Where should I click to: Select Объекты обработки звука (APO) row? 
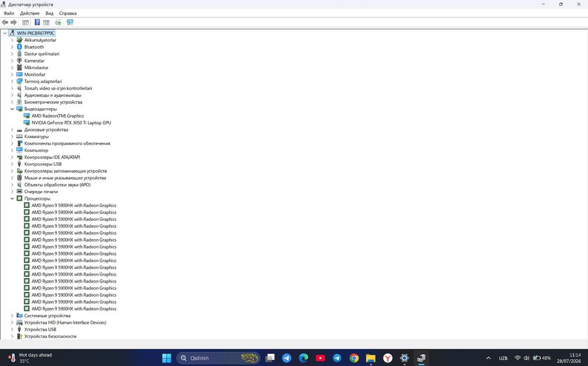point(58,184)
